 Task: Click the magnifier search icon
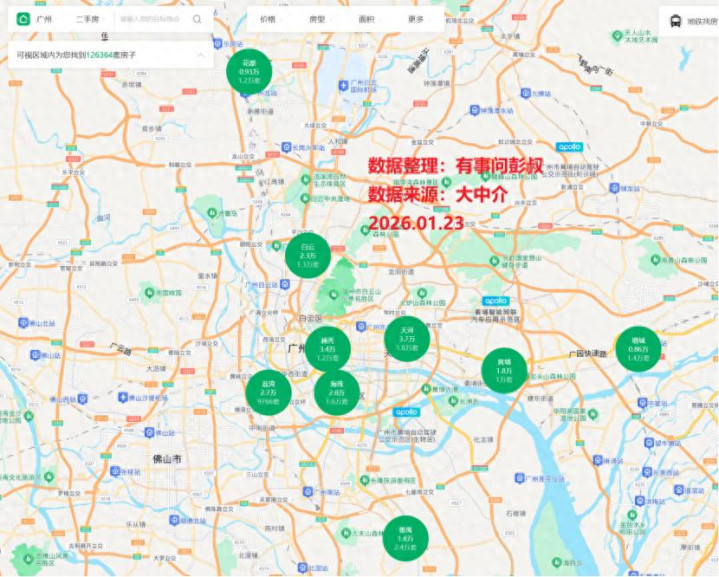(197, 19)
